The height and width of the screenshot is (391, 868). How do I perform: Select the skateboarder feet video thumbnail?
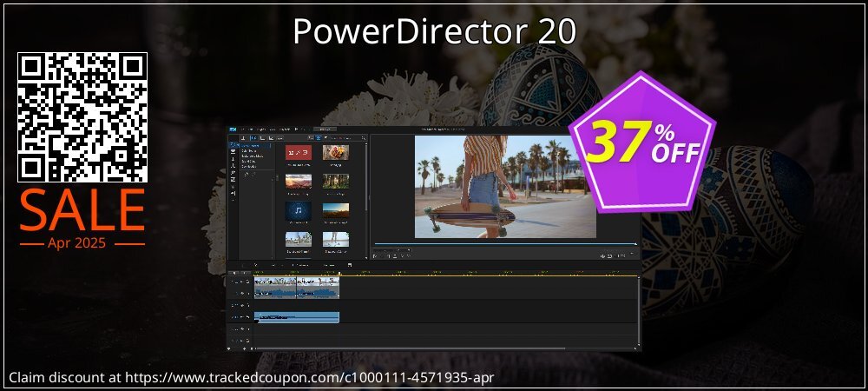point(335,239)
